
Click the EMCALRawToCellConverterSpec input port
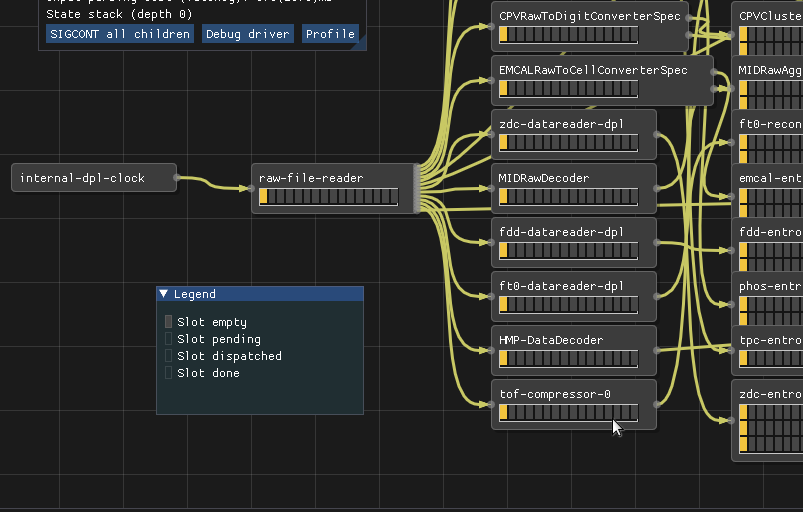(491, 80)
